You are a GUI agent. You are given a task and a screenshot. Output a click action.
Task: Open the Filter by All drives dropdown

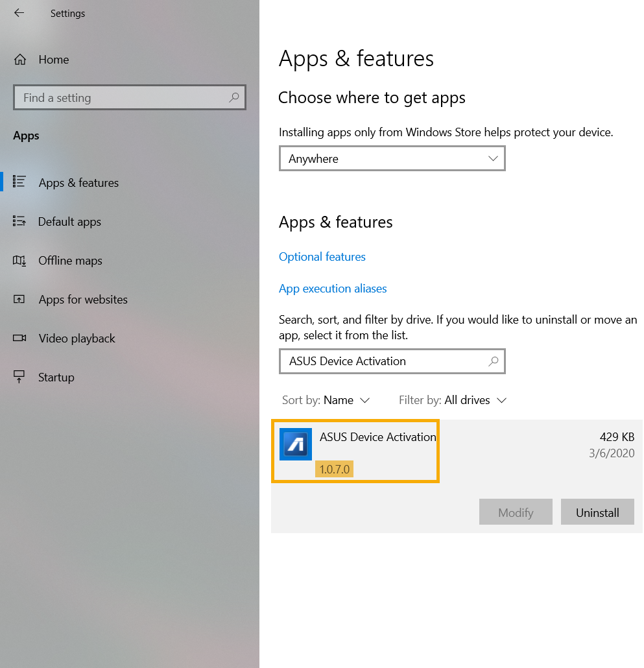coord(452,400)
